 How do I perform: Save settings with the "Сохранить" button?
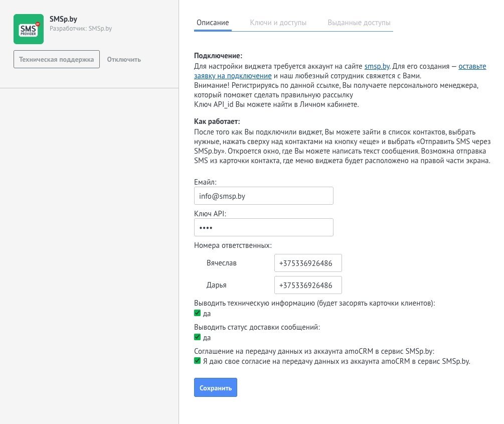[215, 387]
